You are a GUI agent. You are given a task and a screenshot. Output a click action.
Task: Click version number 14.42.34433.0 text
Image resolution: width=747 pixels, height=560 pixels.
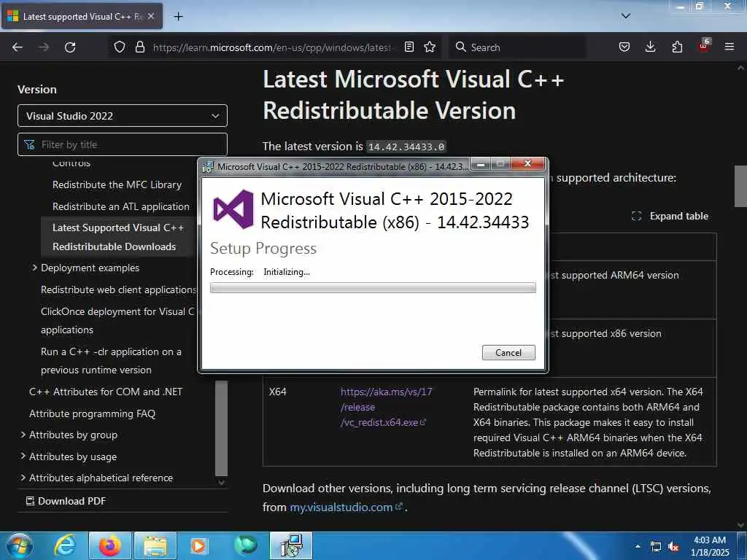click(406, 147)
